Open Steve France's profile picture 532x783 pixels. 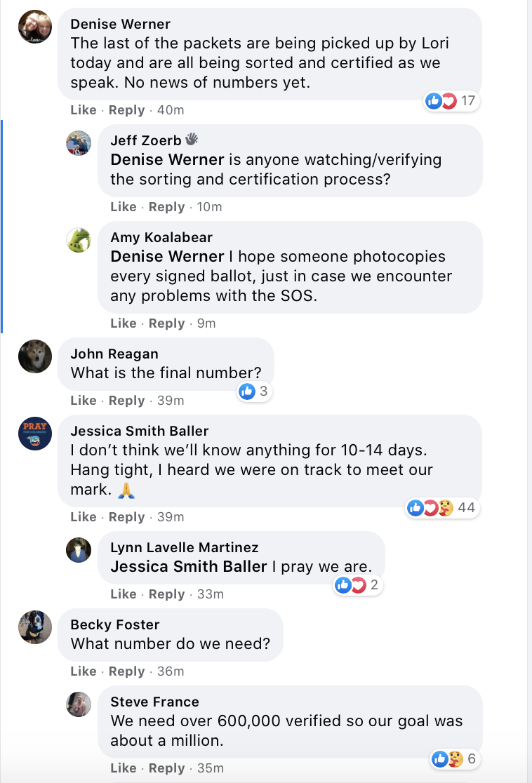79,704
